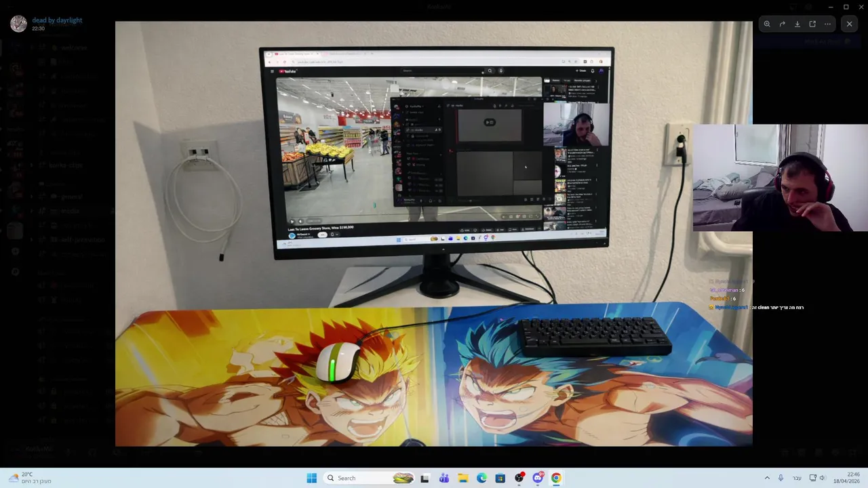Open the input language switcher

point(797,478)
